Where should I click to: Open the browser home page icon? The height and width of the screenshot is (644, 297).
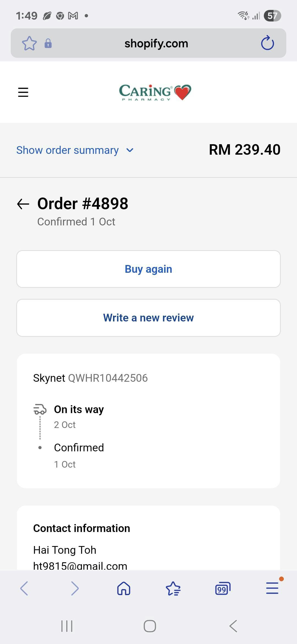click(x=124, y=588)
